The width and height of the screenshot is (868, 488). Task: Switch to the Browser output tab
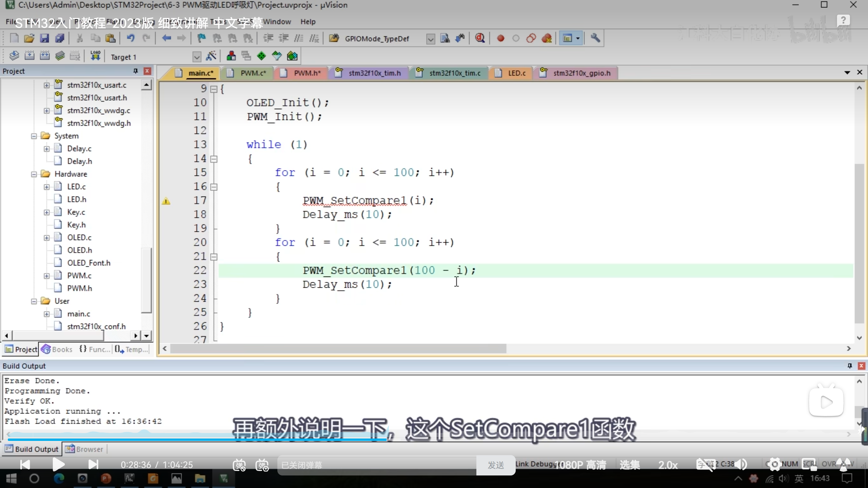(x=85, y=449)
